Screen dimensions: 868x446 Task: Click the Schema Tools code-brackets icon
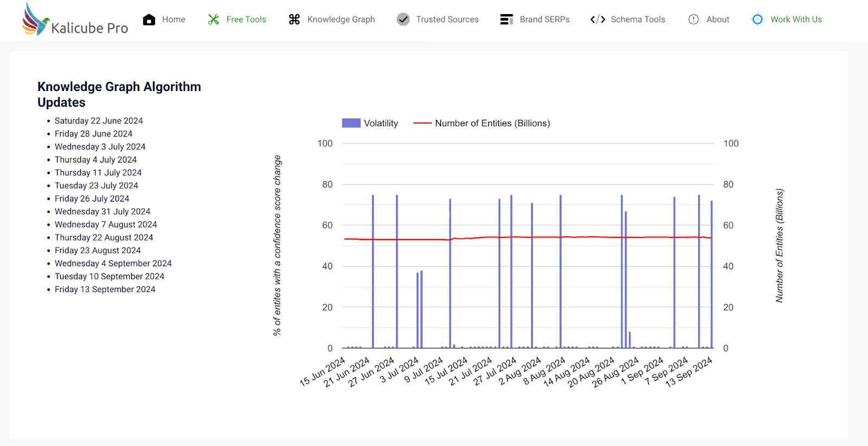tap(598, 20)
